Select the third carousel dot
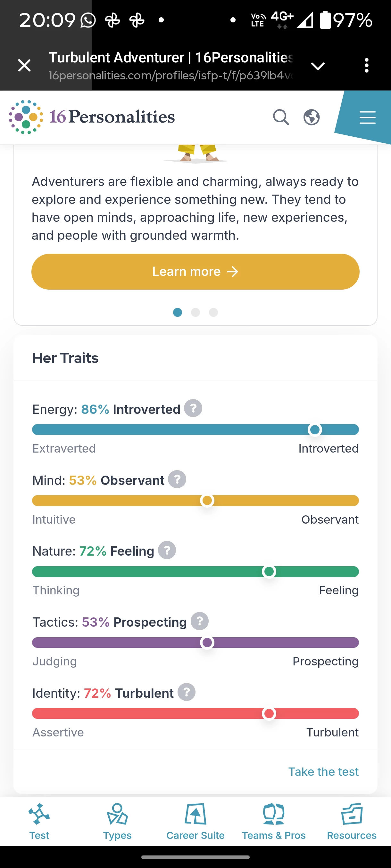The width and height of the screenshot is (391, 868). click(x=213, y=312)
